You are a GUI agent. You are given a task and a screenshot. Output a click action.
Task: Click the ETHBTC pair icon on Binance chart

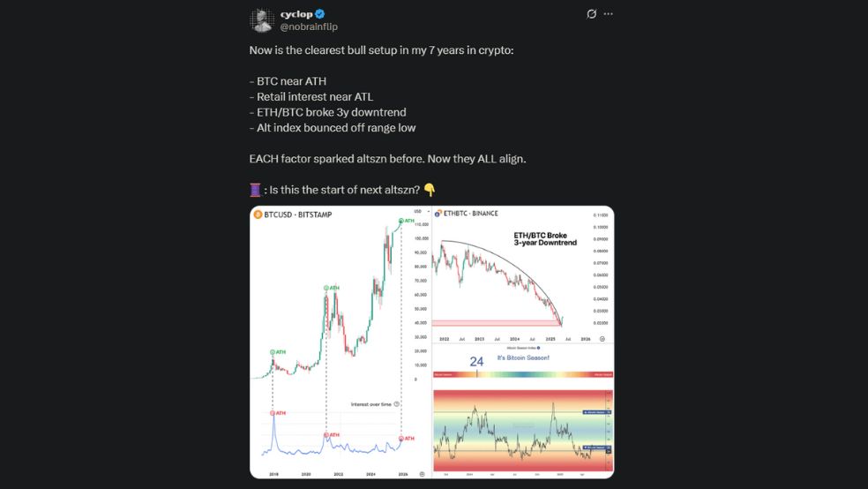tap(438, 214)
